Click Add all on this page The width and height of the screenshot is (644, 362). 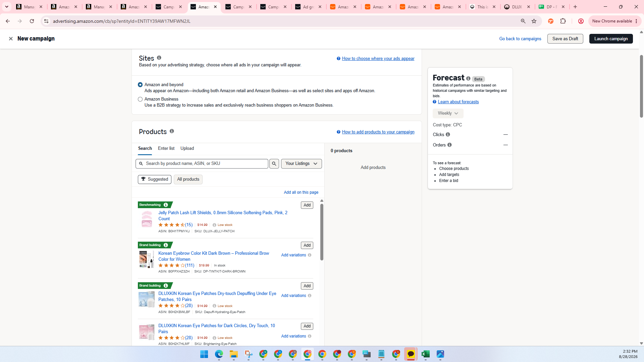pyautogui.click(x=301, y=192)
